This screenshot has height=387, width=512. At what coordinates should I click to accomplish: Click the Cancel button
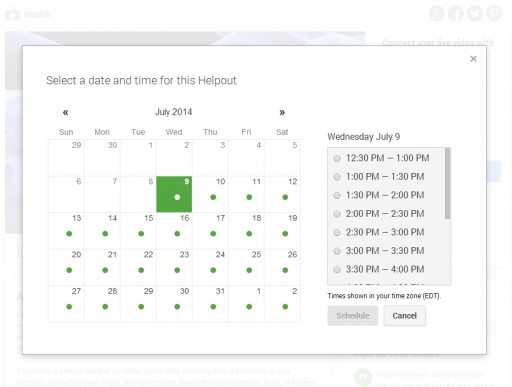click(x=404, y=315)
